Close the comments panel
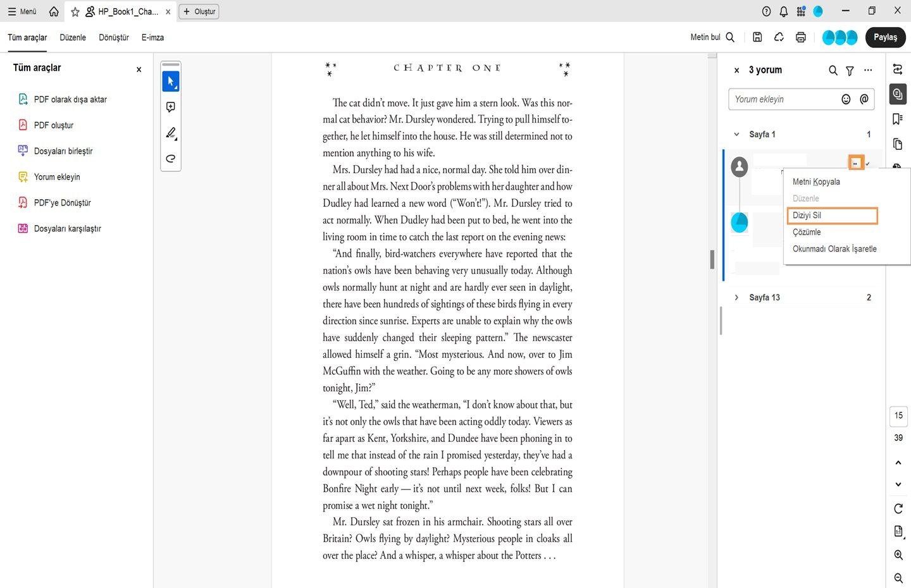The height and width of the screenshot is (588, 911). pyautogui.click(x=736, y=70)
